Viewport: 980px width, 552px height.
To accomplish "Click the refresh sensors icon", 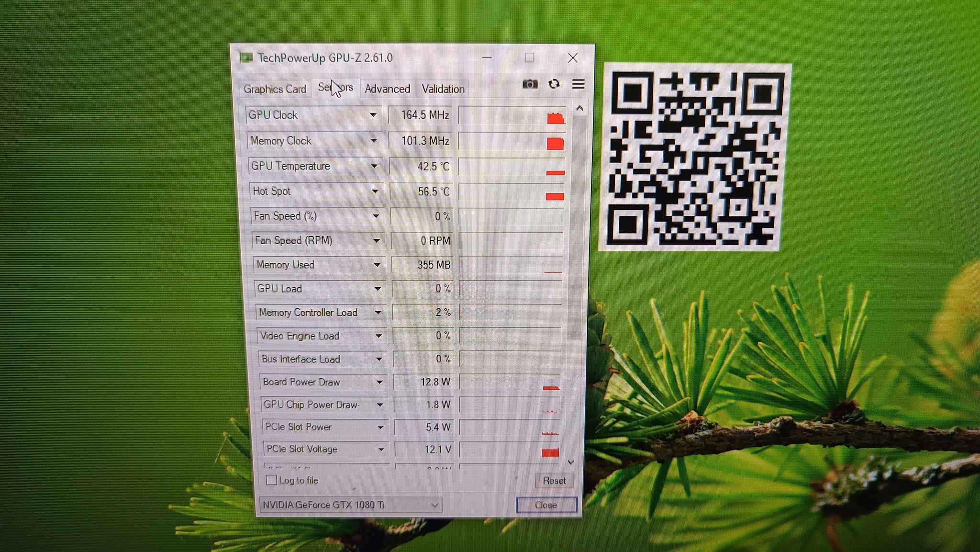I will pos(554,84).
